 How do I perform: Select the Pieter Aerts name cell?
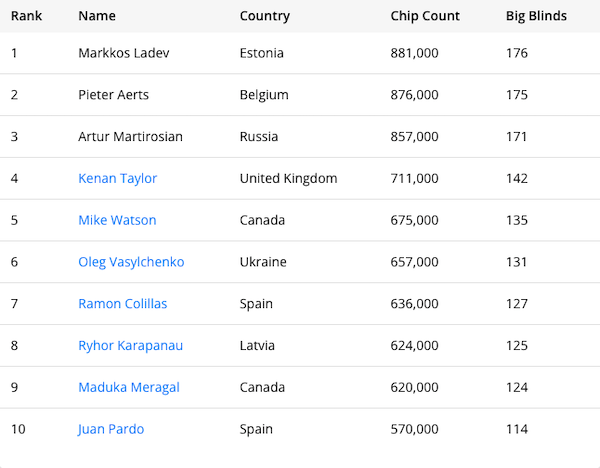[112, 95]
